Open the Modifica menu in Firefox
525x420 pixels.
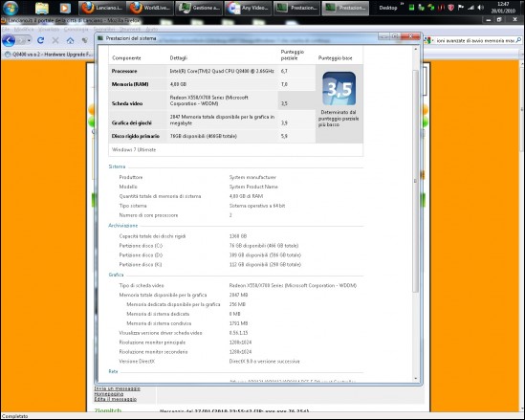tap(24, 29)
